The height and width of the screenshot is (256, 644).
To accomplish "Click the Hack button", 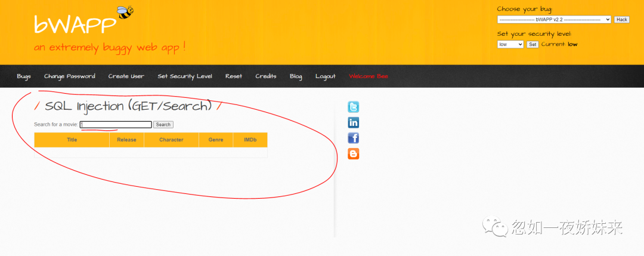I will (x=621, y=19).
